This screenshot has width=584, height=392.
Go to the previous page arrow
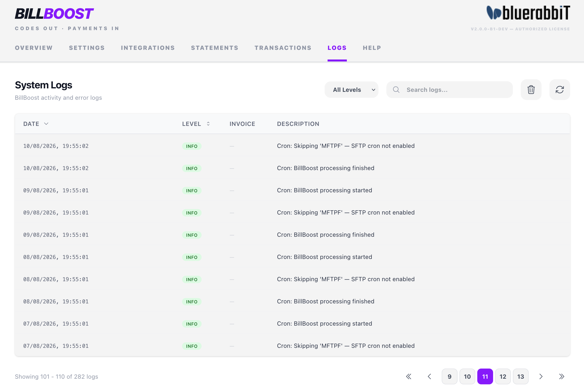(x=429, y=376)
